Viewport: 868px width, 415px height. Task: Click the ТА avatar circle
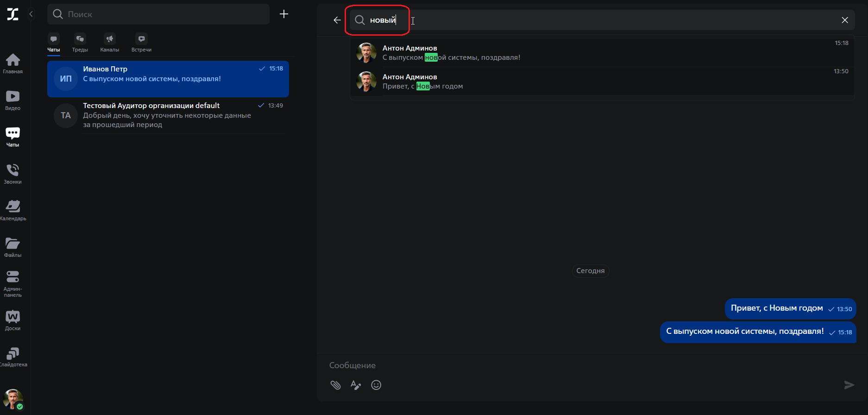tap(66, 115)
